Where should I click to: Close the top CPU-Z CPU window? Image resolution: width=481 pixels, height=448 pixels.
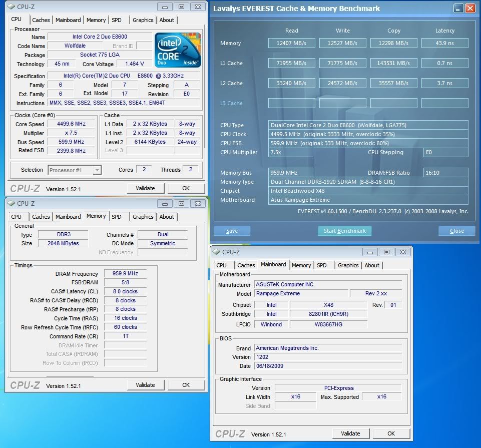(198, 7)
